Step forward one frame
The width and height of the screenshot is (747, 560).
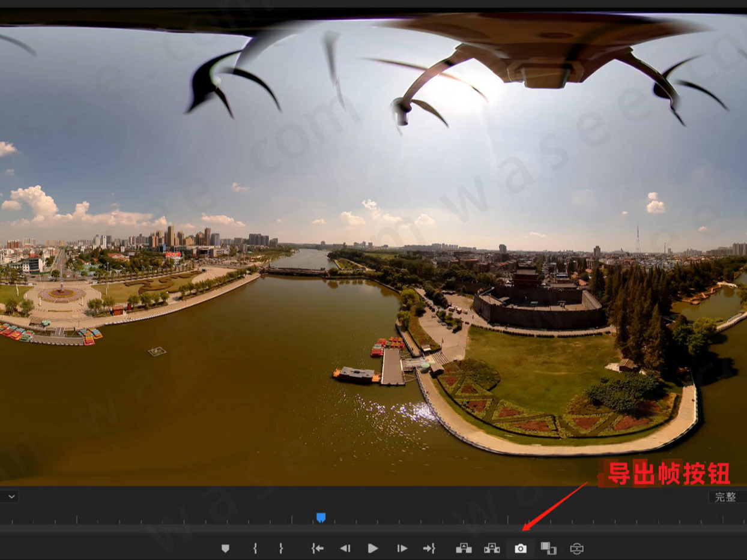[401, 548]
